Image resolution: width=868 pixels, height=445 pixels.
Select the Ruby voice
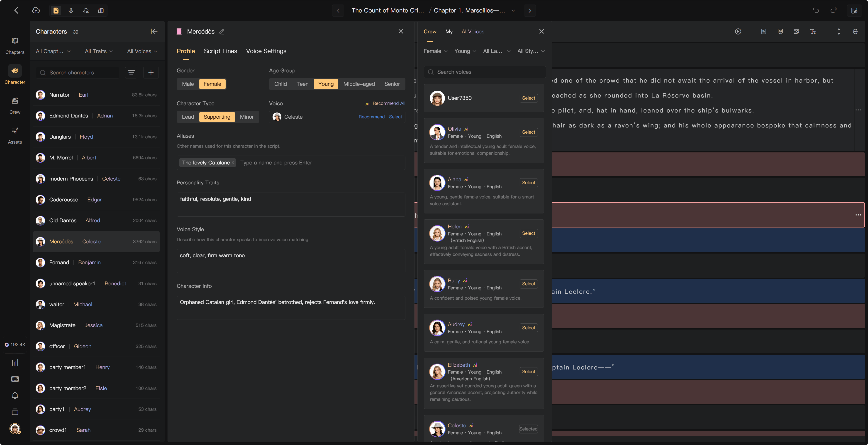click(x=528, y=284)
